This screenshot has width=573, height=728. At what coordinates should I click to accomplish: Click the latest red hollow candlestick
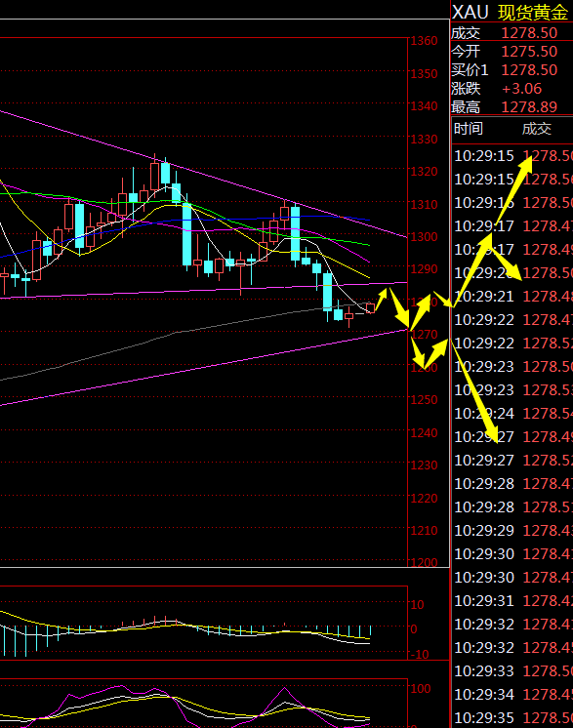(x=370, y=307)
